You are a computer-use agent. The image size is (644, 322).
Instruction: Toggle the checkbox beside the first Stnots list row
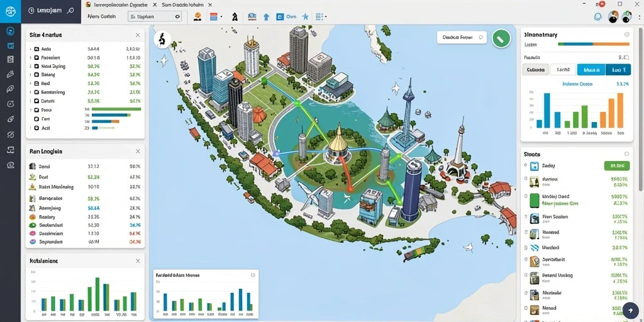526,165
